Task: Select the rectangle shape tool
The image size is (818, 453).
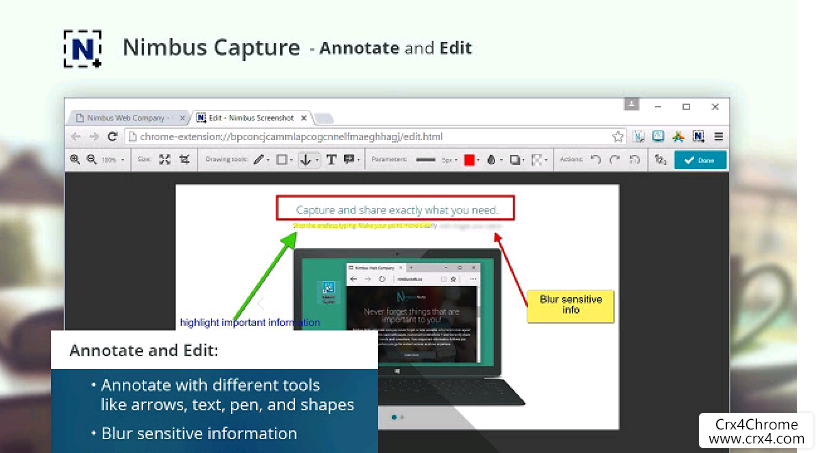Action: pyautogui.click(x=283, y=160)
